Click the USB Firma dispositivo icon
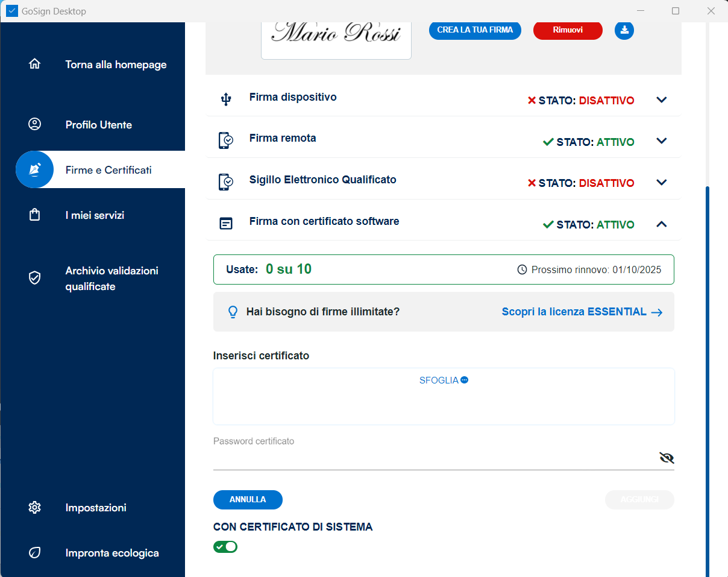This screenshot has height=577, width=728. (226, 99)
